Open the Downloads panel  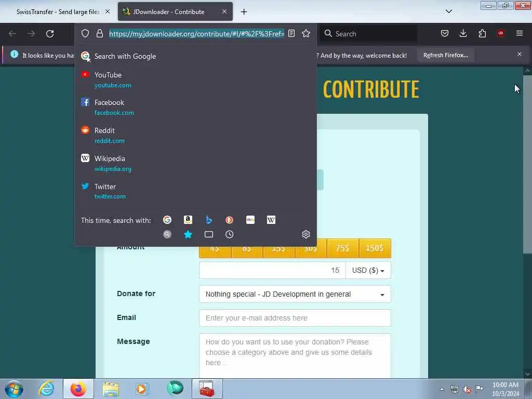tap(463, 33)
